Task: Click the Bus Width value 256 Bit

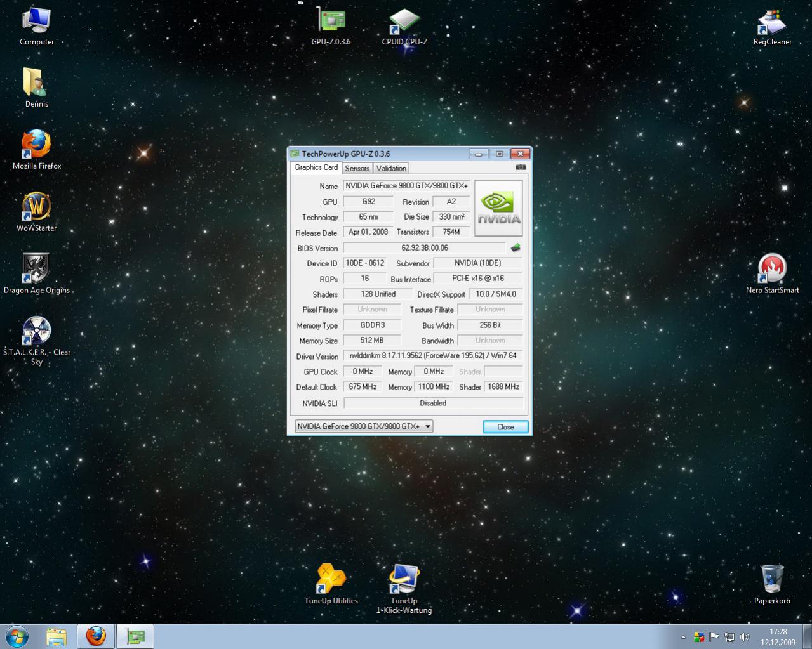Action: (x=490, y=325)
